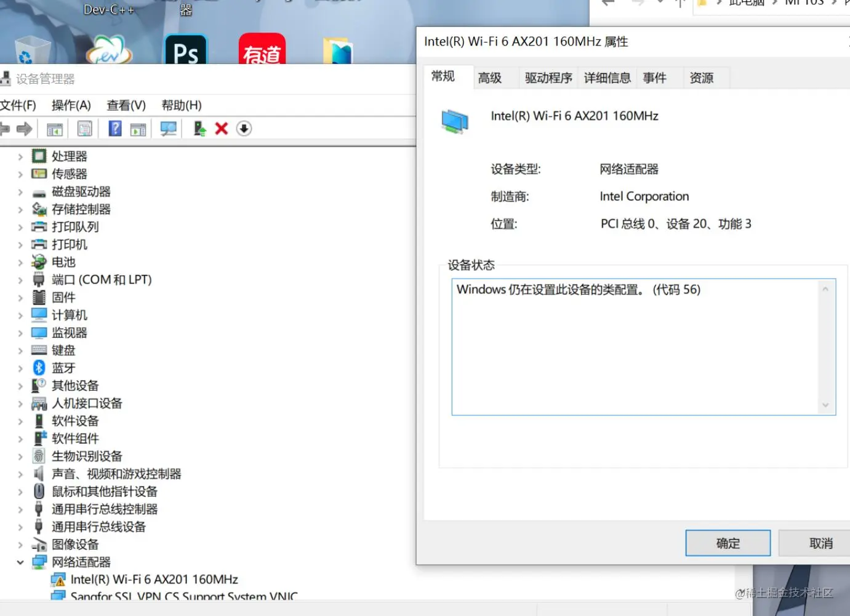Viewport: 850px width, 616px height.
Task: Click the fingerprint biometric device icon
Action: [39, 456]
